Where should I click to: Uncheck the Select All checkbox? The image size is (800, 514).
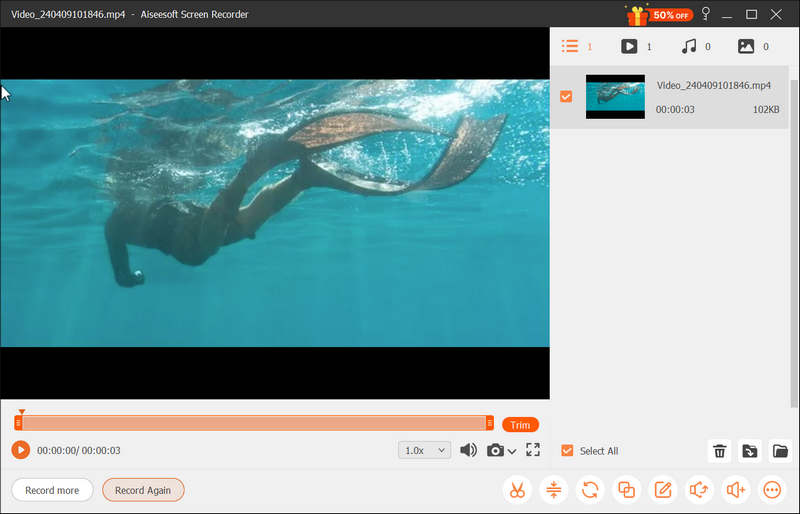(567, 451)
